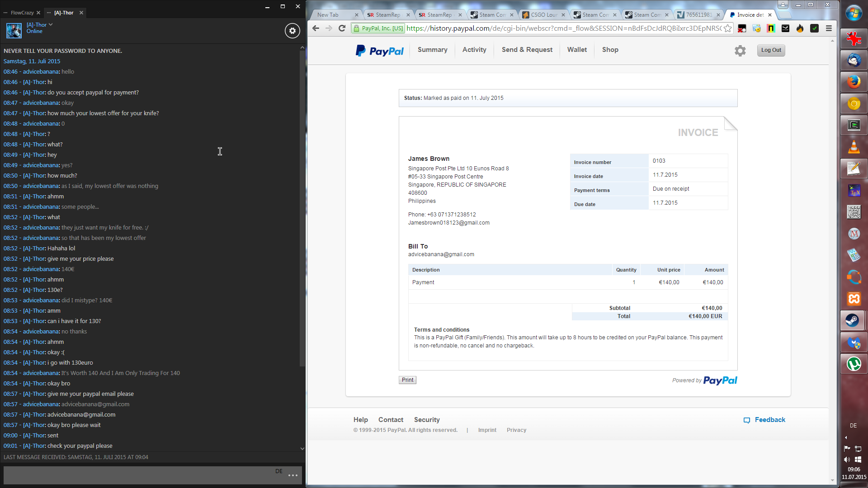Open Chrome hamburger menu icon
The height and width of the screenshot is (488, 868).
tap(829, 28)
